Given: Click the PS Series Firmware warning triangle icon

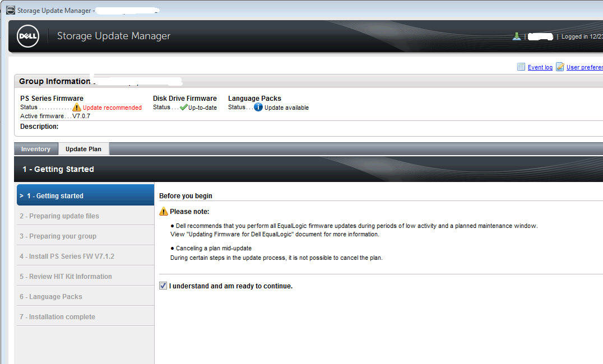Looking at the screenshot, I should [77, 107].
